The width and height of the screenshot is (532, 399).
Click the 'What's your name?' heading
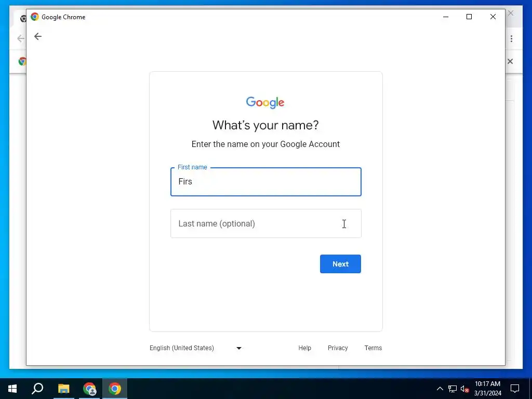[x=265, y=125]
